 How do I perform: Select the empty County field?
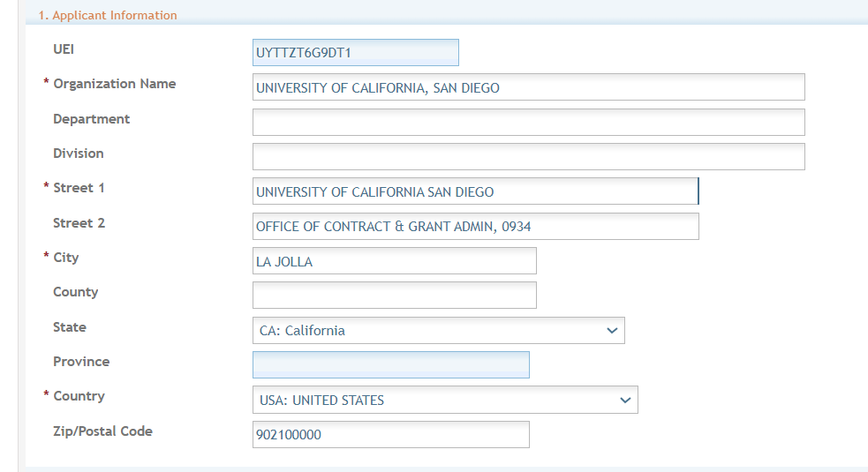click(394, 296)
